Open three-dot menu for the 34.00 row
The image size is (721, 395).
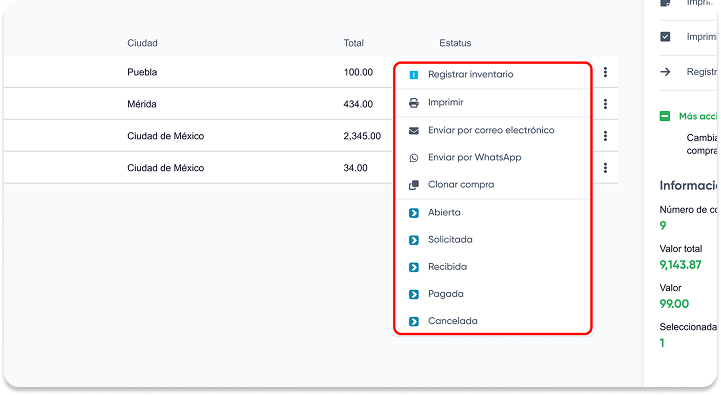tap(605, 168)
